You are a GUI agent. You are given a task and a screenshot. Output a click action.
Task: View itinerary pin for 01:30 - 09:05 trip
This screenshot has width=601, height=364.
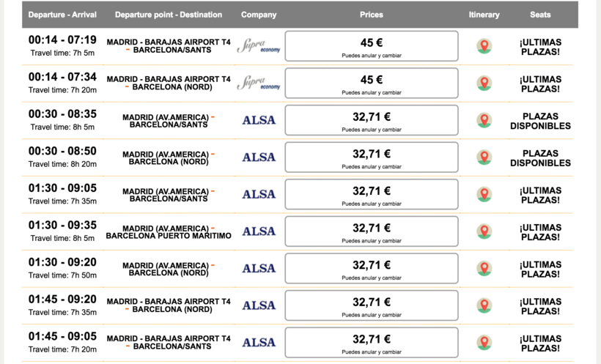click(x=484, y=194)
